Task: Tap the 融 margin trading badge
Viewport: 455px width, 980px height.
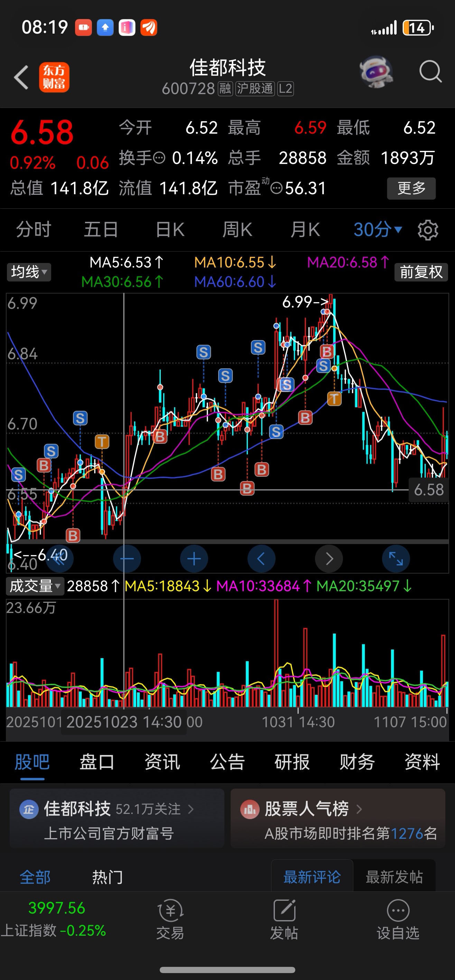Action: (225, 89)
